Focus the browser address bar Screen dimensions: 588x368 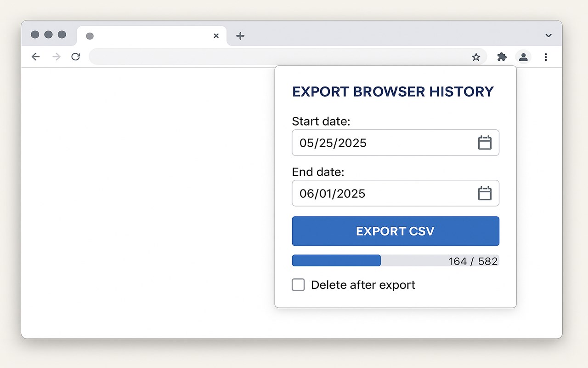pyautogui.click(x=276, y=57)
